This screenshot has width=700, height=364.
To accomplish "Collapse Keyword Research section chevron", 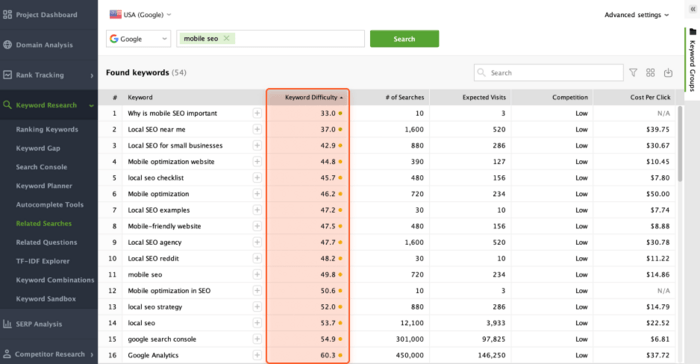I will pyautogui.click(x=92, y=105).
